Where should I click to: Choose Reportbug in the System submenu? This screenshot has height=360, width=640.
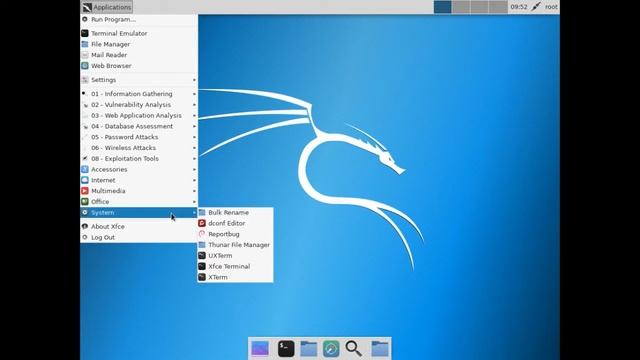[235, 234]
